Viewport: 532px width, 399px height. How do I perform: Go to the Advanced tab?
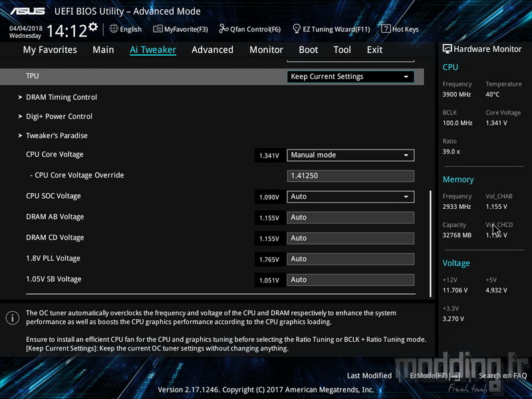click(212, 50)
